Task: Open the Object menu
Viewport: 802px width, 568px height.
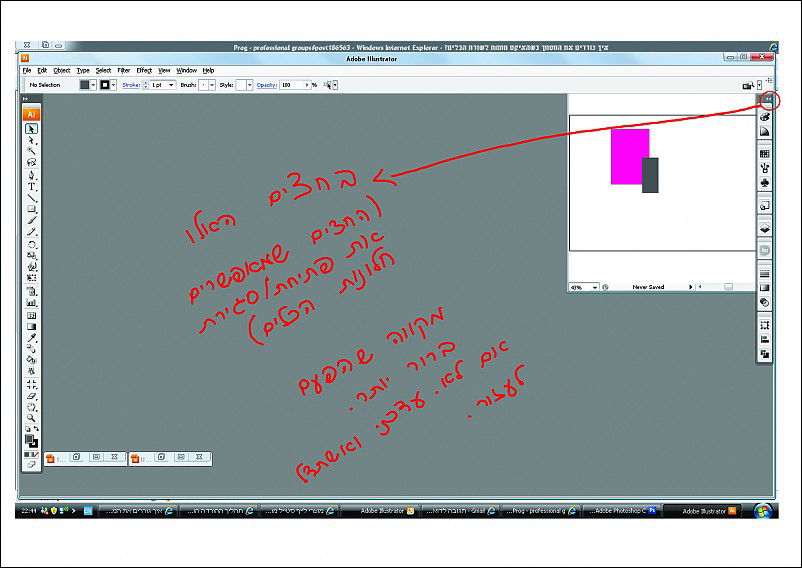Action: point(62,71)
